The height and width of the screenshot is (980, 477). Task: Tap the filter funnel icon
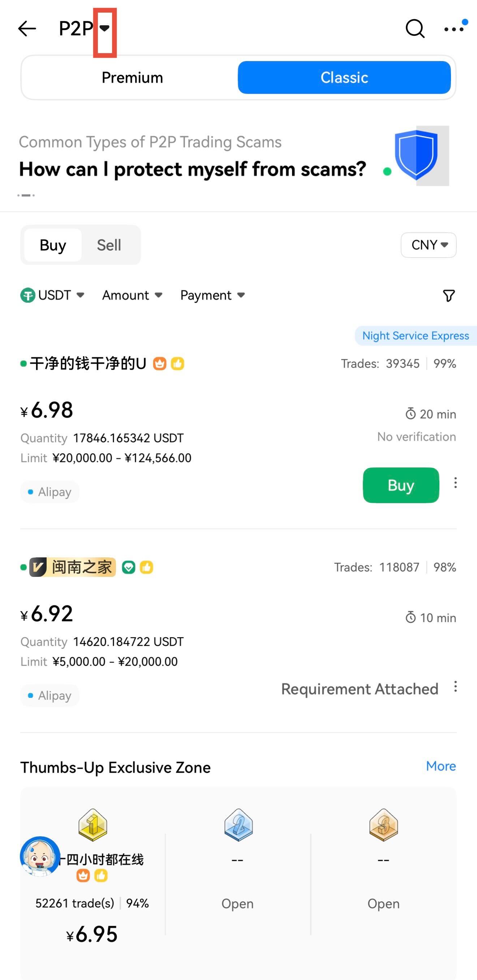449,295
